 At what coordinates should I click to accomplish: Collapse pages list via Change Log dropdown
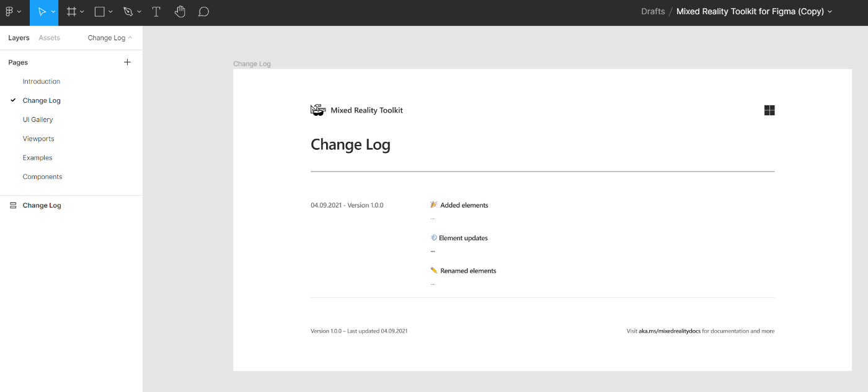click(110, 38)
